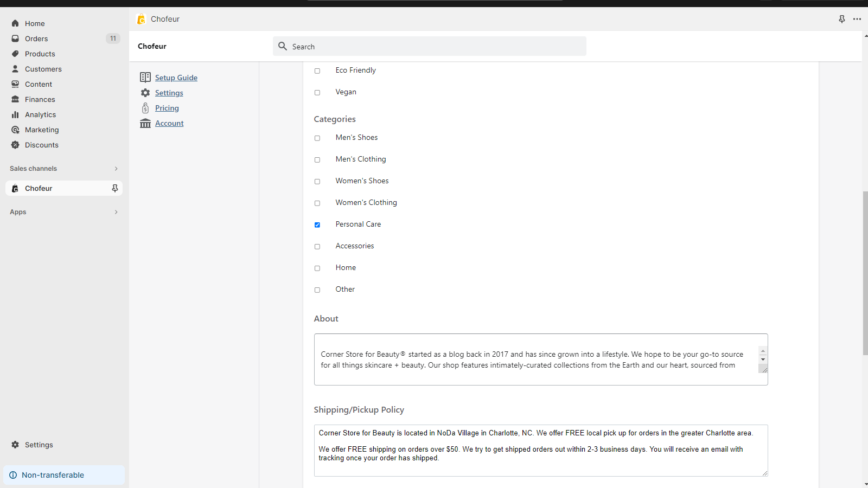Open Marketing in the sidebar
868x488 pixels.
42,130
